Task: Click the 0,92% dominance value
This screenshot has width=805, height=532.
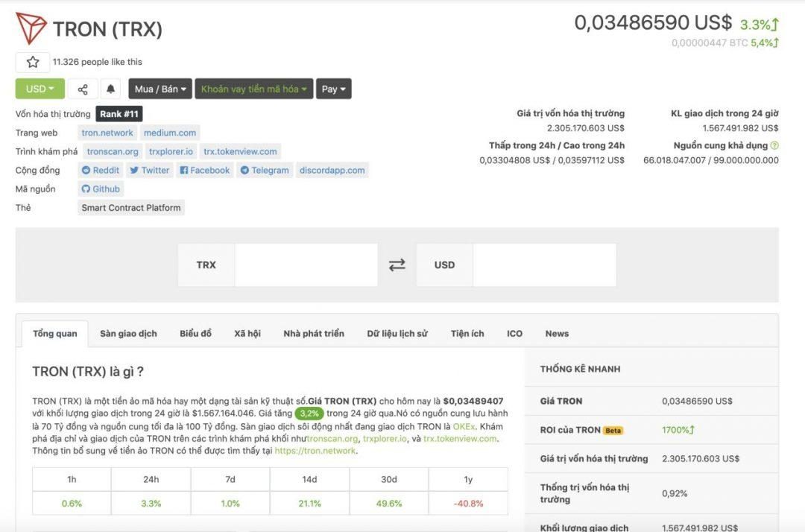Action: pyautogui.click(x=674, y=493)
